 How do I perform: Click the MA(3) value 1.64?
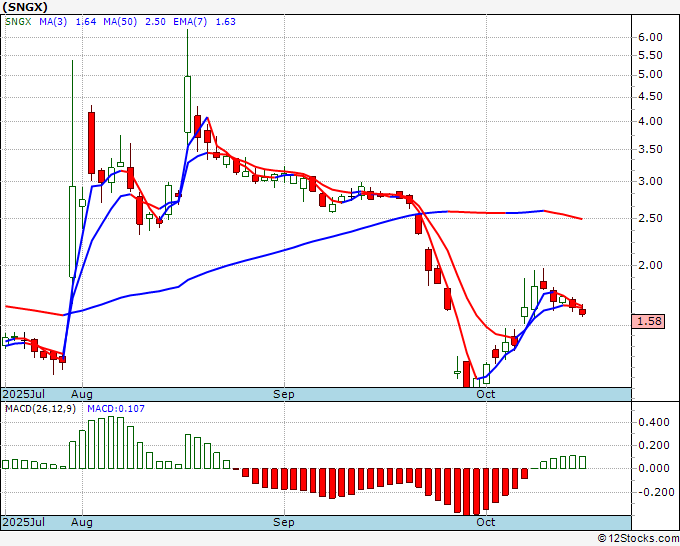pos(85,22)
